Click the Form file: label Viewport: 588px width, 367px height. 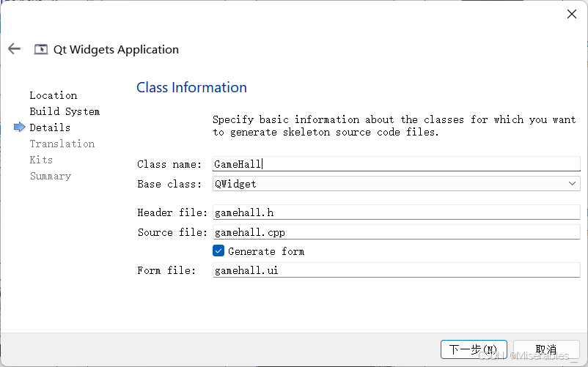[x=166, y=270]
